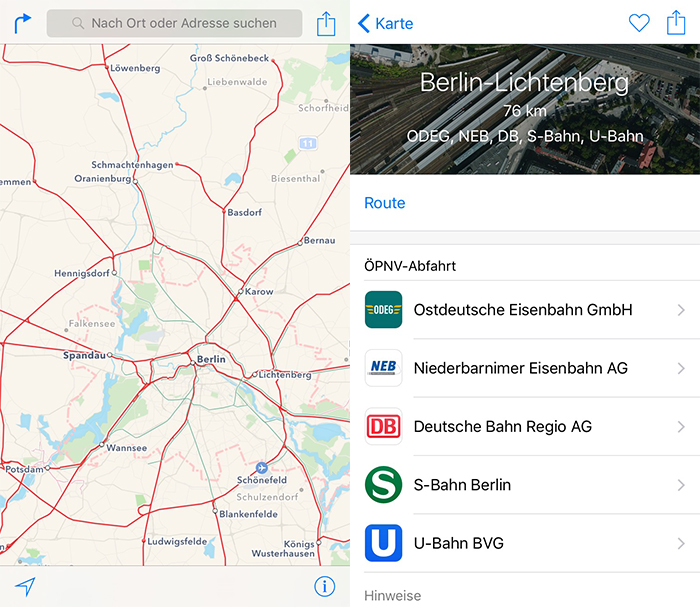
Task: Tap the Löwenberg label on map
Action: coord(135,68)
